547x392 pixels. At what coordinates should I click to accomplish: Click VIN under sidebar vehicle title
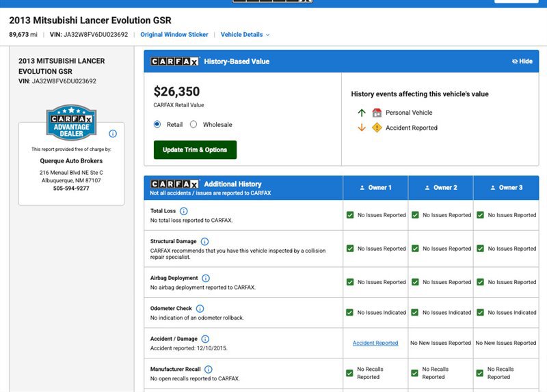(x=57, y=81)
